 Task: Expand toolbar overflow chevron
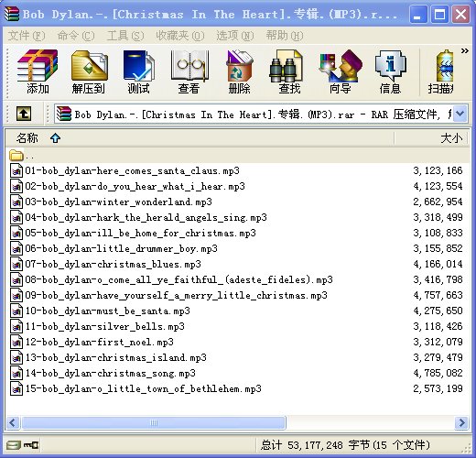464,50
